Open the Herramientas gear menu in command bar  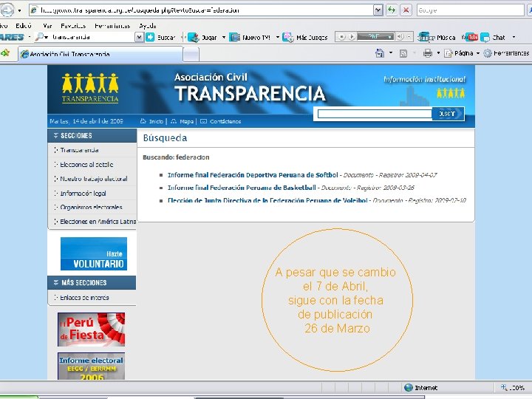point(506,53)
